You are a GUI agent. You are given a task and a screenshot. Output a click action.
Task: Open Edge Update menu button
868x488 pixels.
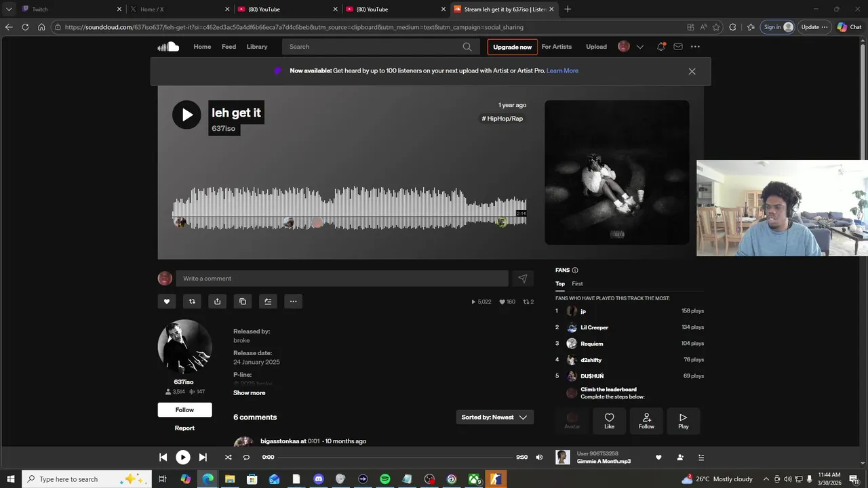click(x=814, y=27)
